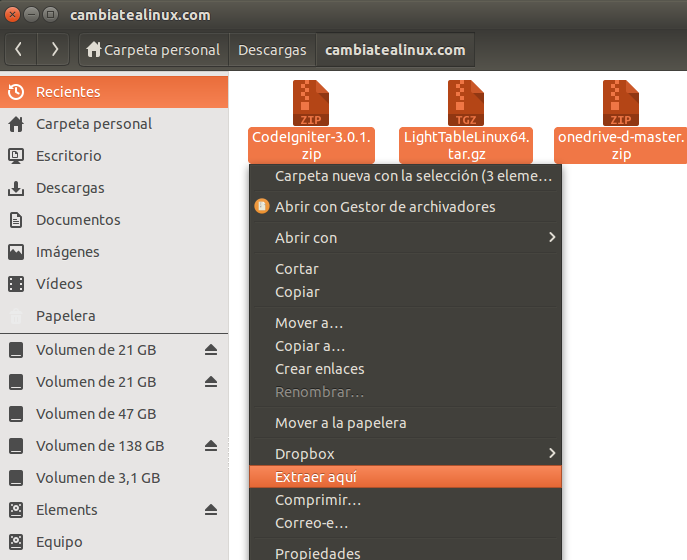Viewport: 687px width, 560px height.
Task: Maximize the file manager window
Action: (51, 15)
